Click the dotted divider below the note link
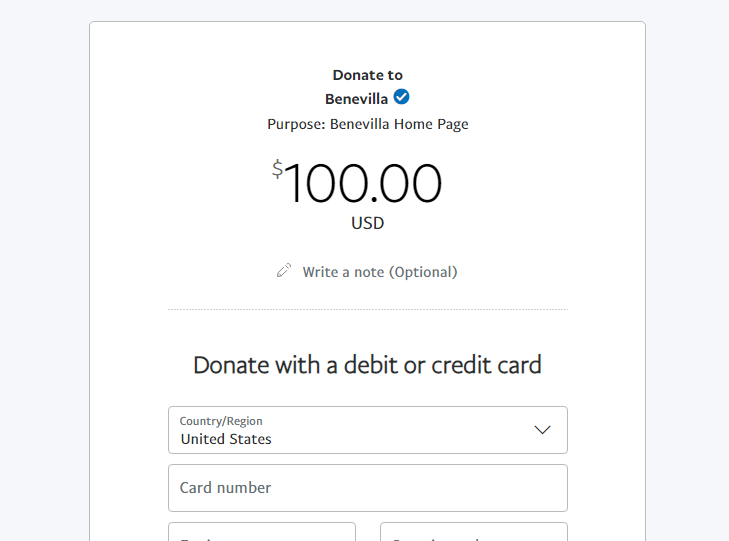This screenshot has height=541, width=729. point(367,310)
